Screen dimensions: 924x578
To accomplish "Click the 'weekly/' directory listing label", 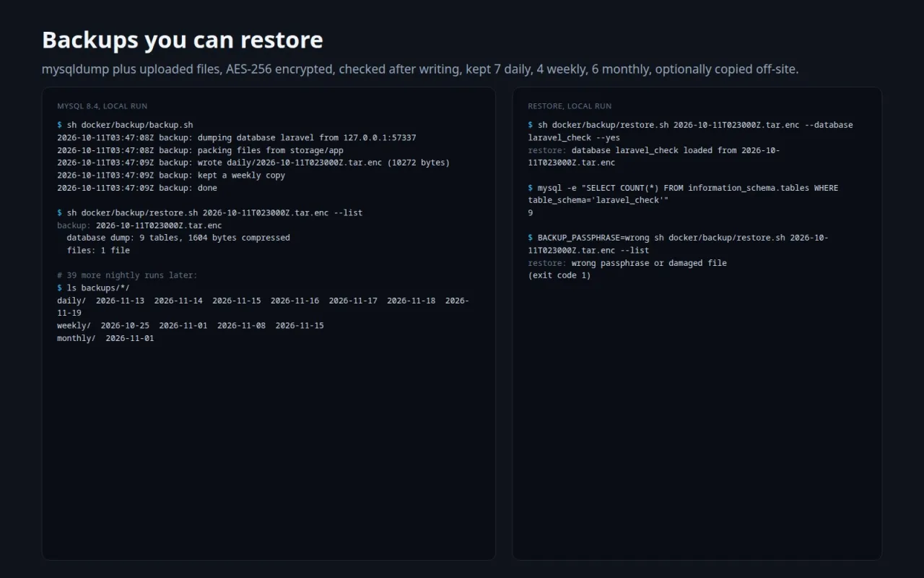I will click(x=74, y=325).
